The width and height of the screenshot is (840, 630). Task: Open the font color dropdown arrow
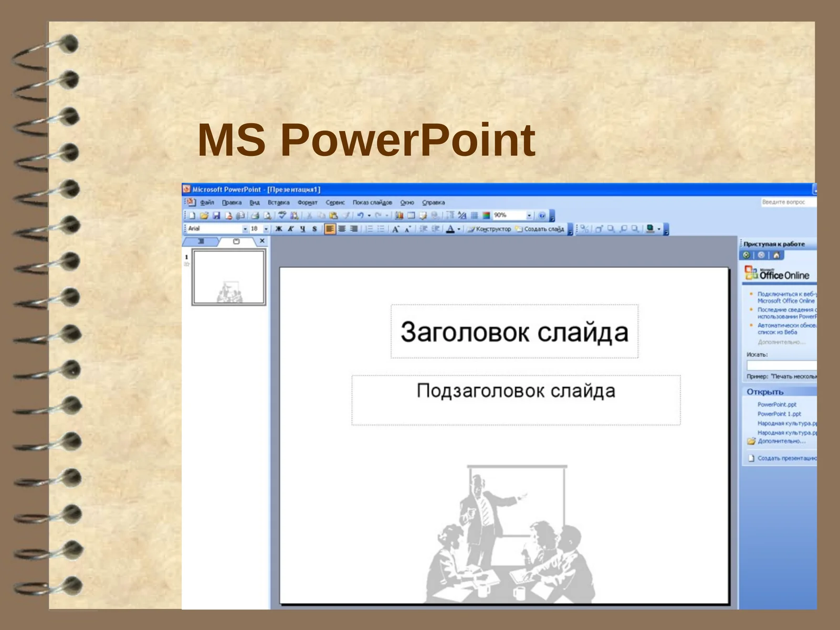pos(459,229)
